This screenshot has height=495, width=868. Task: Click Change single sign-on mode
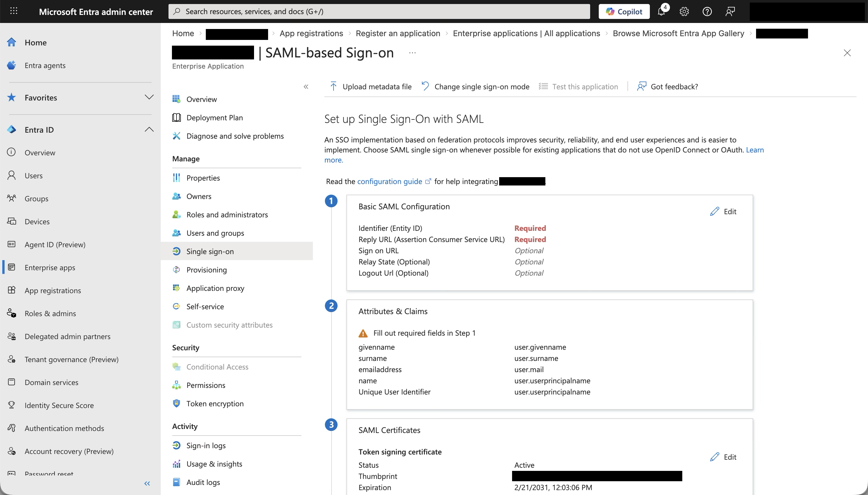tap(475, 87)
